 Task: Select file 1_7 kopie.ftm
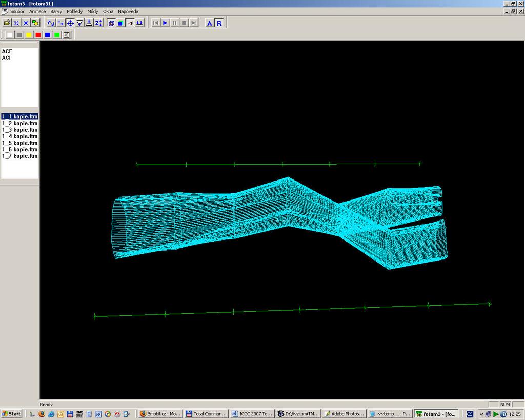(x=20, y=156)
